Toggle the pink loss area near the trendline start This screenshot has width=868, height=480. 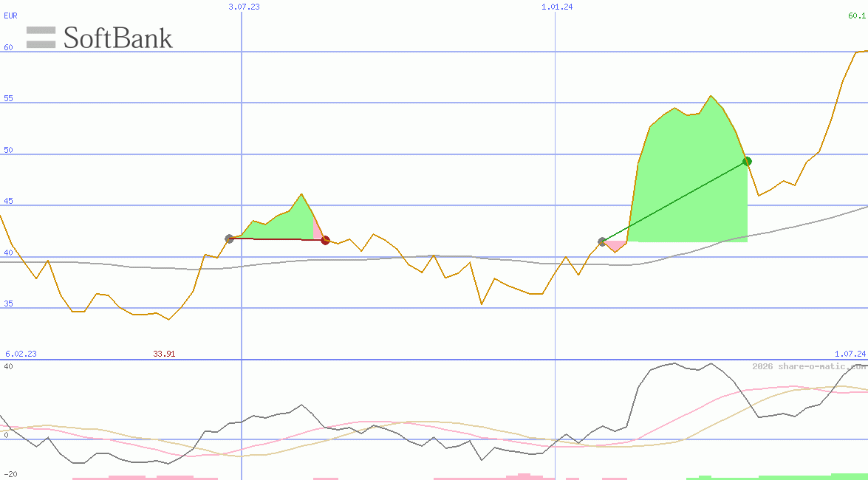[615, 244]
